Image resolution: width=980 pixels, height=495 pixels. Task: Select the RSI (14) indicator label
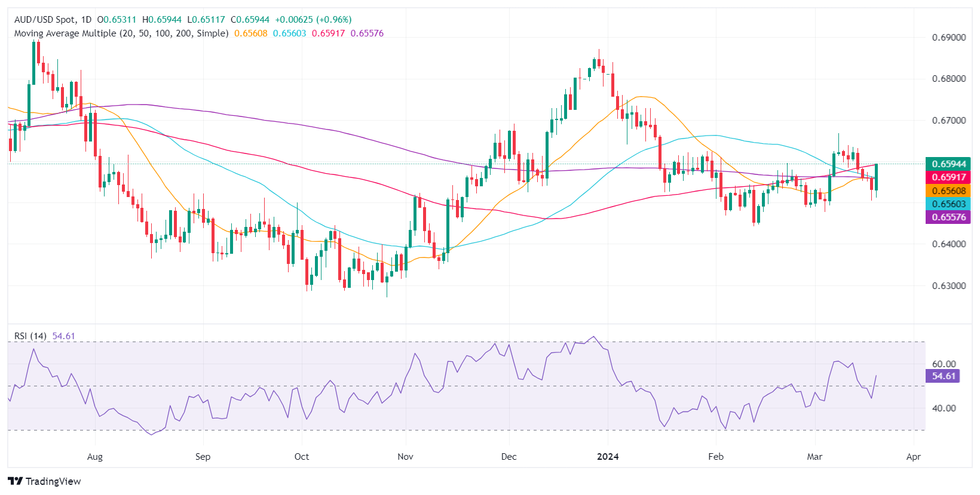pyautogui.click(x=30, y=336)
